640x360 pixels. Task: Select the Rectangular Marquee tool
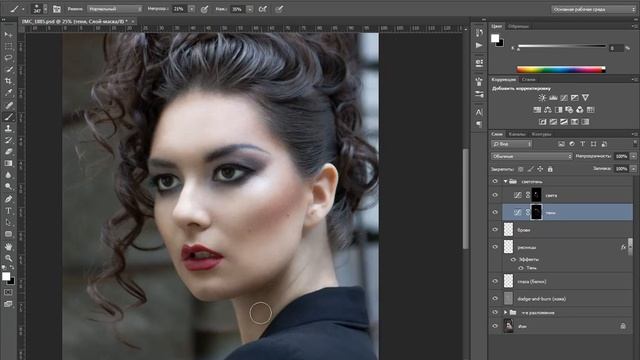coord(8,46)
